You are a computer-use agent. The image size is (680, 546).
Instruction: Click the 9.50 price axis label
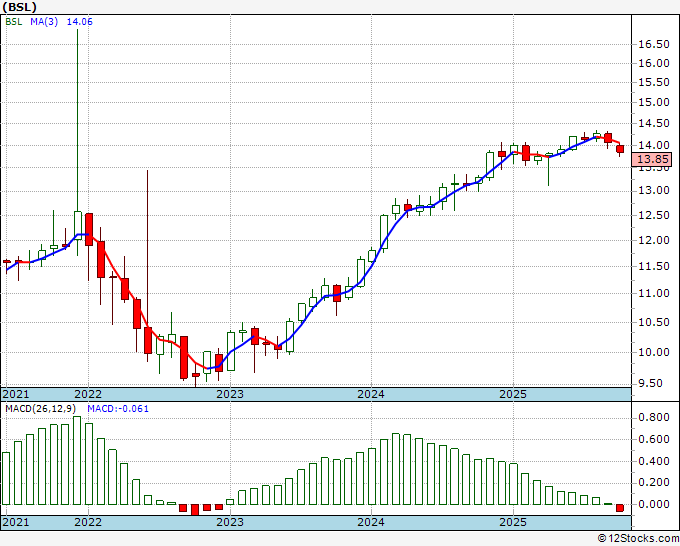tap(651, 383)
